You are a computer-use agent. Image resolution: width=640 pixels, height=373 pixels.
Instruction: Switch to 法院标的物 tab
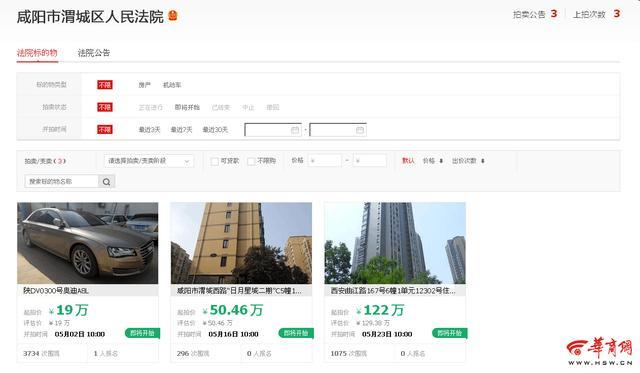(37, 53)
